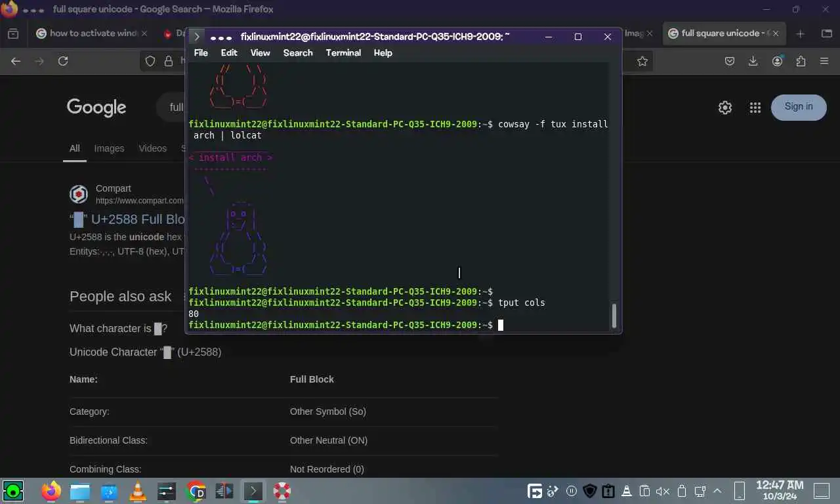Click the 'Other Symbol (So)' category value
Viewport: 840px width, 504px height.
click(328, 411)
